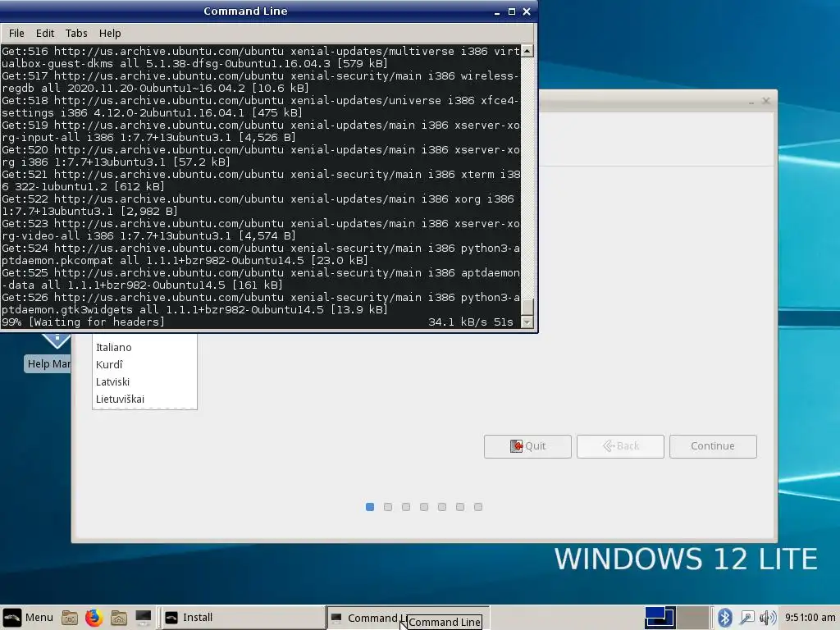Click the volume speaker tray icon
The image size is (840, 630).
pyautogui.click(x=768, y=618)
